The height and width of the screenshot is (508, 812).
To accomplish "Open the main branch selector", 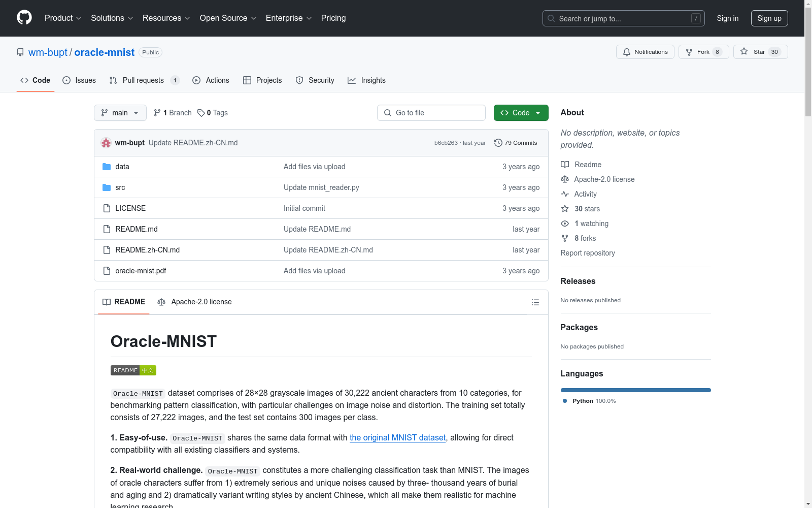I will tap(120, 113).
